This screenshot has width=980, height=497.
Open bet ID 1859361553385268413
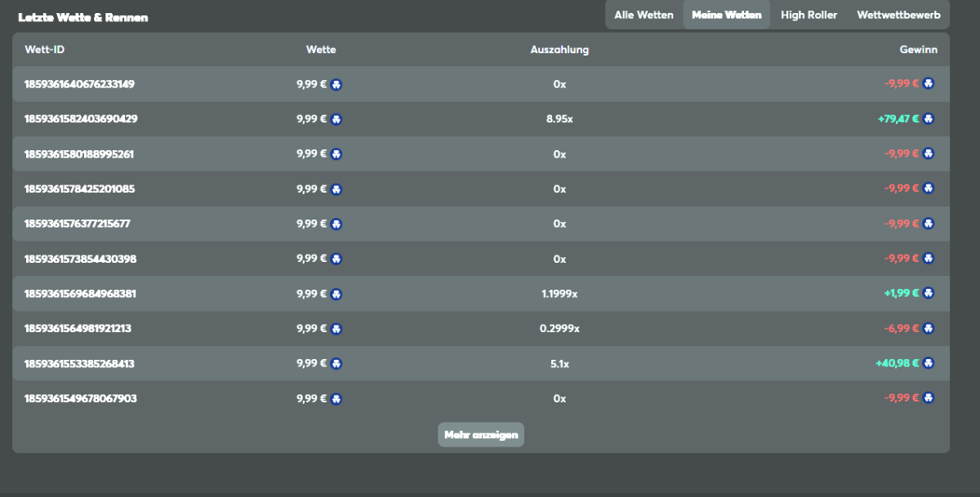79,363
